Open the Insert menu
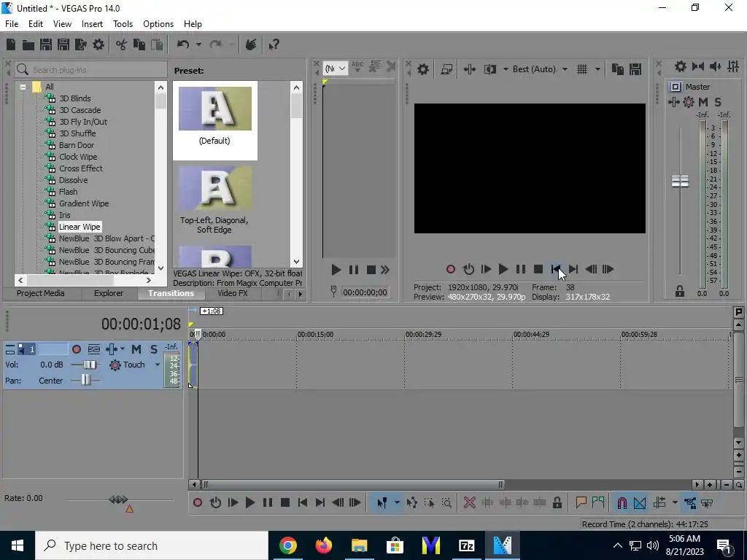The height and width of the screenshot is (560, 747). click(x=92, y=24)
